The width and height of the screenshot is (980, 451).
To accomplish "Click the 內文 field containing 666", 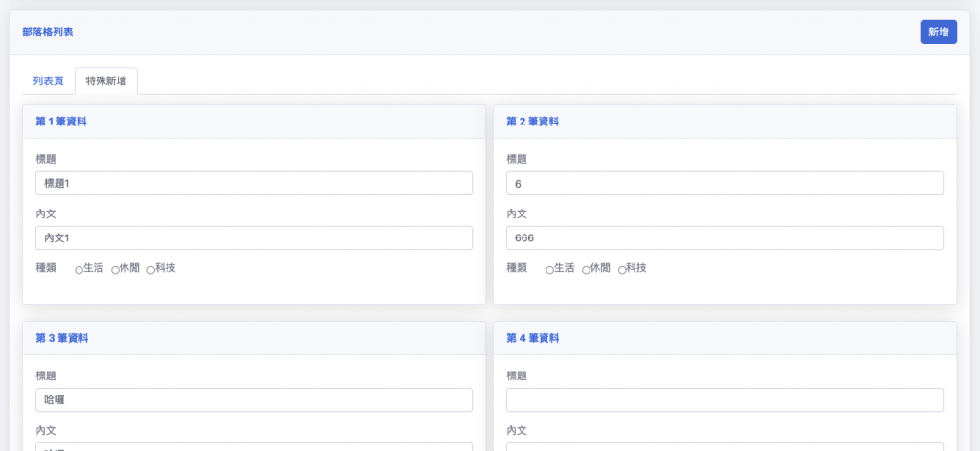I will 724,237.
